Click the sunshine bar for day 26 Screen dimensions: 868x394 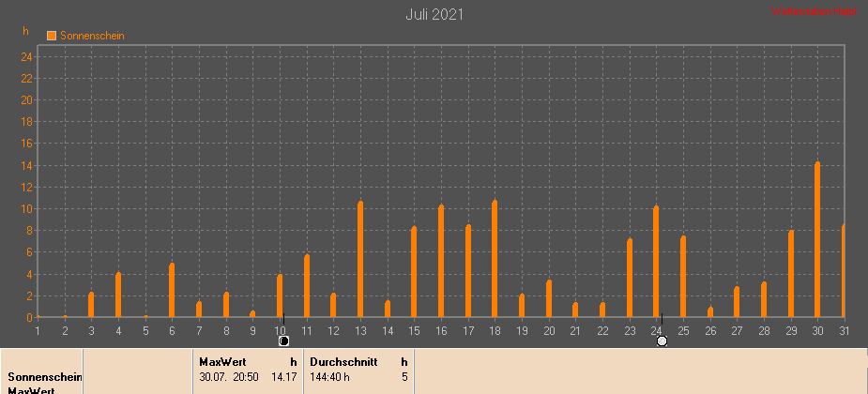click(710, 312)
